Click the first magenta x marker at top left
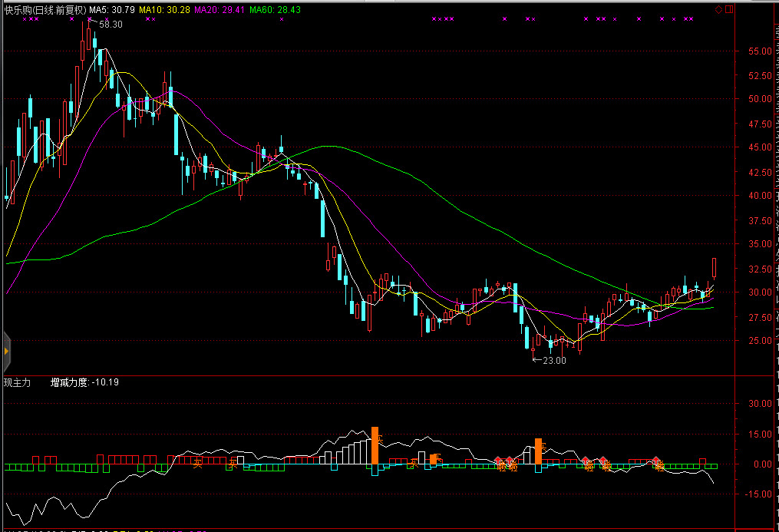 point(25,19)
